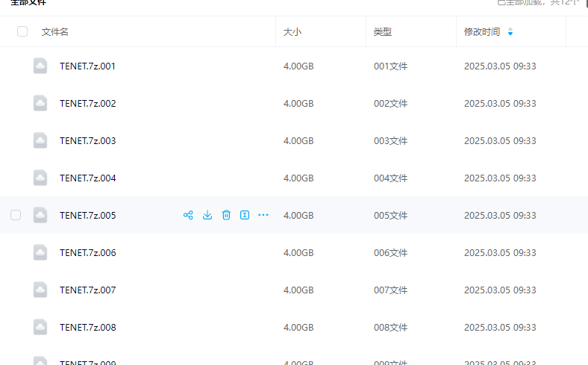This screenshot has width=588, height=365.
Task: Delete TENET.7z.005 using the trash icon
Action: tap(226, 215)
